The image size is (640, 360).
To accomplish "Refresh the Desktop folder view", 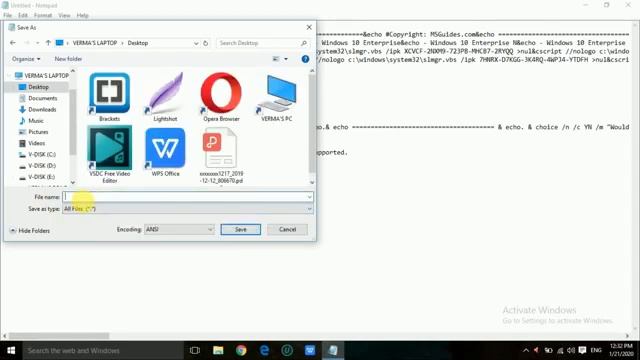I will [206, 43].
